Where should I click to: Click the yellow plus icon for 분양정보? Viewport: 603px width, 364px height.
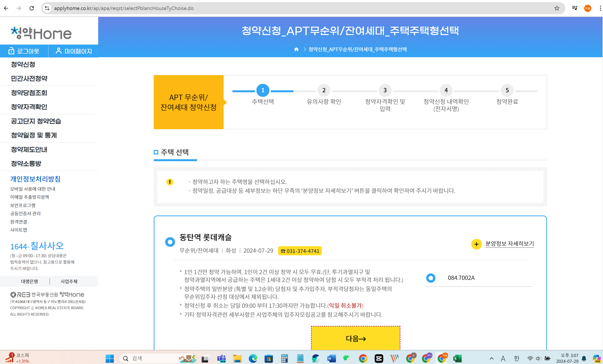coord(476,244)
